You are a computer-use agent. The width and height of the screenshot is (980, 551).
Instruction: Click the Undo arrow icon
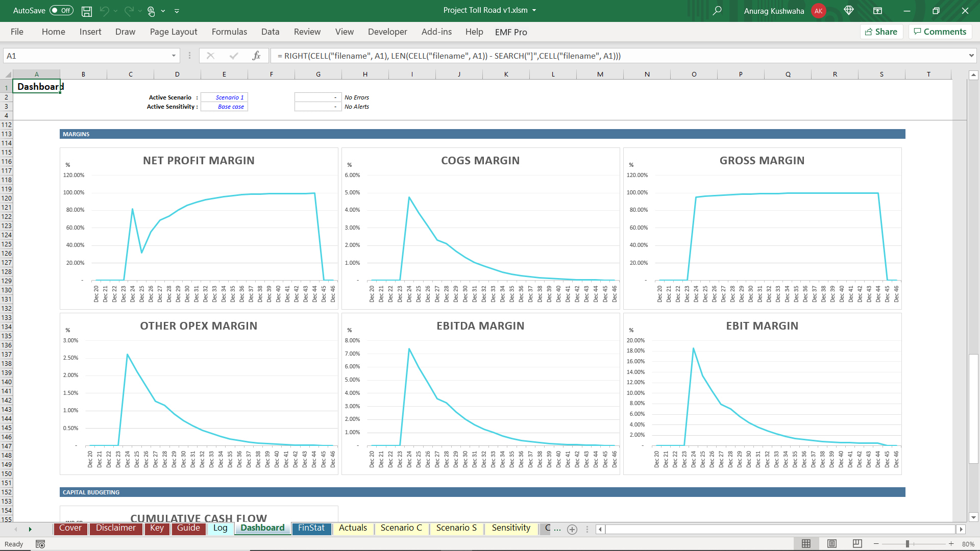tap(105, 11)
